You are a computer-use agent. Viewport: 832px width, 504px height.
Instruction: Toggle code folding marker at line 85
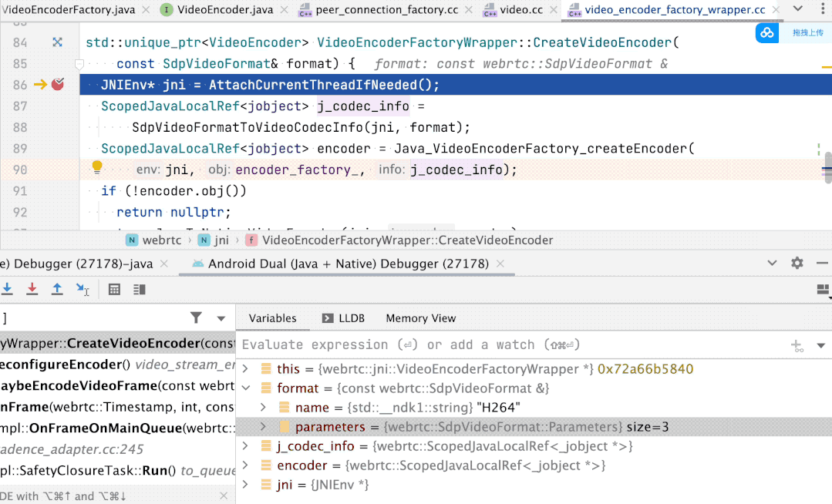[79, 64]
